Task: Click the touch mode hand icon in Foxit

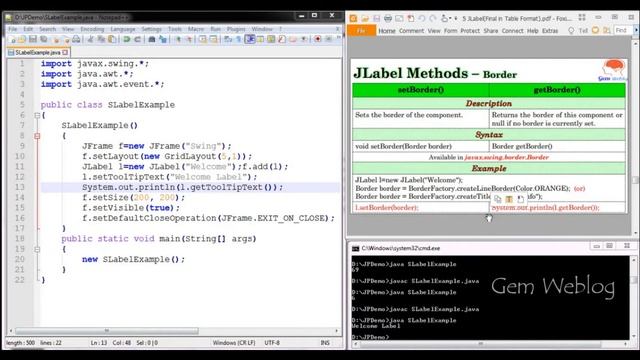Action: tap(444, 18)
